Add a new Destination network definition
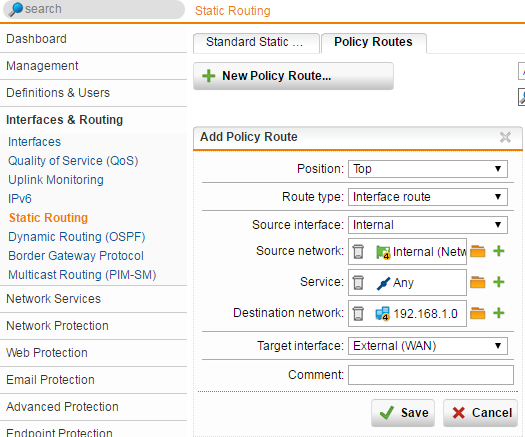 coord(499,313)
